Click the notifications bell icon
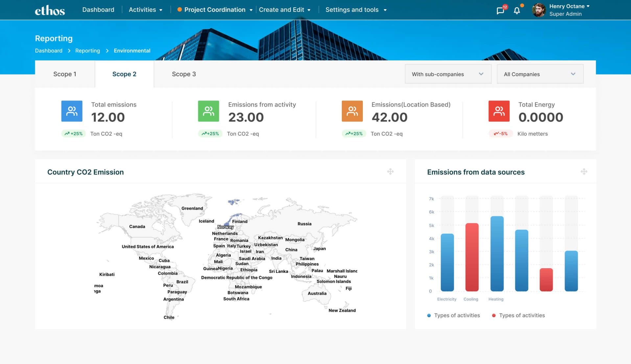Image resolution: width=631 pixels, height=364 pixels. click(x=517, y=10)
